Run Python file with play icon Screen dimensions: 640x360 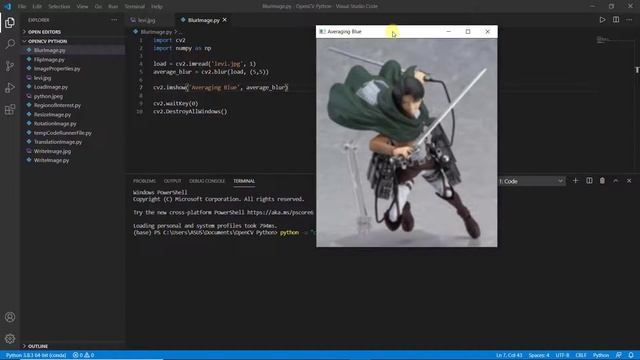tap(602, 20)
